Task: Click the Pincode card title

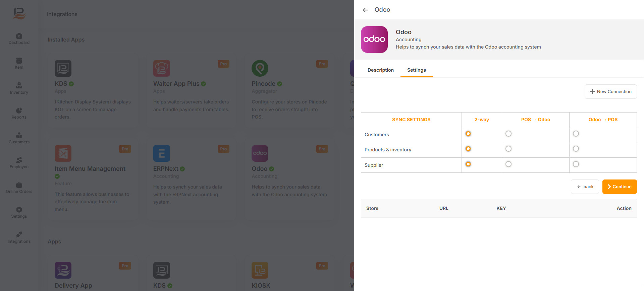Action: [x=264, y=84]
